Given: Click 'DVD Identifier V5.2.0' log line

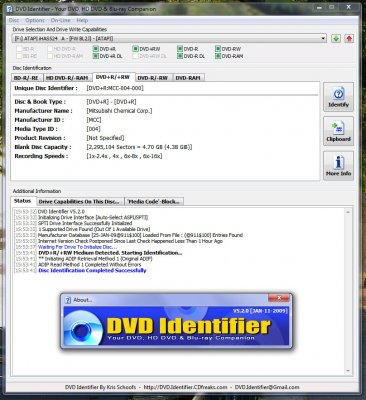Looking at the screenshot, I should pyautogui.click(x=61, y=211).
